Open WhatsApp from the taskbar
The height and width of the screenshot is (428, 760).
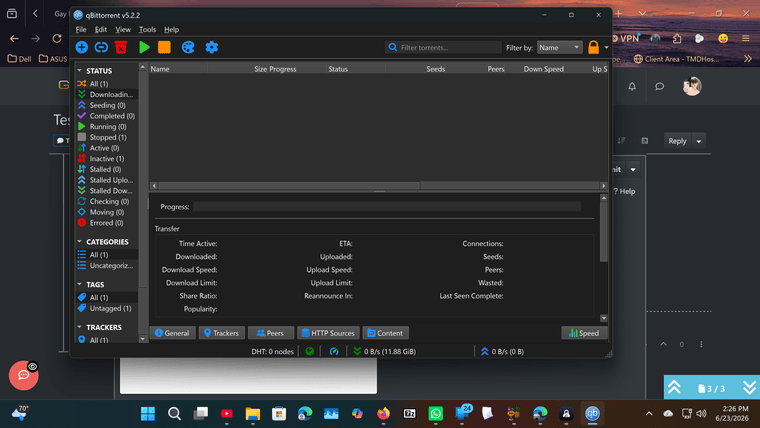click(x=436, y=413)
